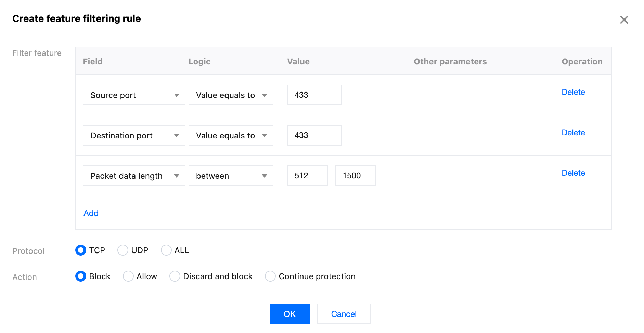Viewport: 644px width, 333px height.
Task: Open the Source port field dropdown
Action: coord(134,95)
